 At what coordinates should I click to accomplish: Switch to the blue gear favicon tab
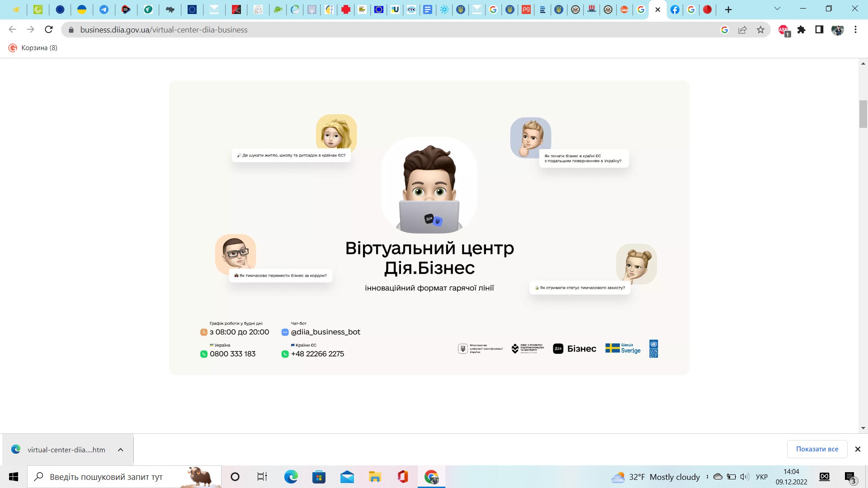click(444, 9)
